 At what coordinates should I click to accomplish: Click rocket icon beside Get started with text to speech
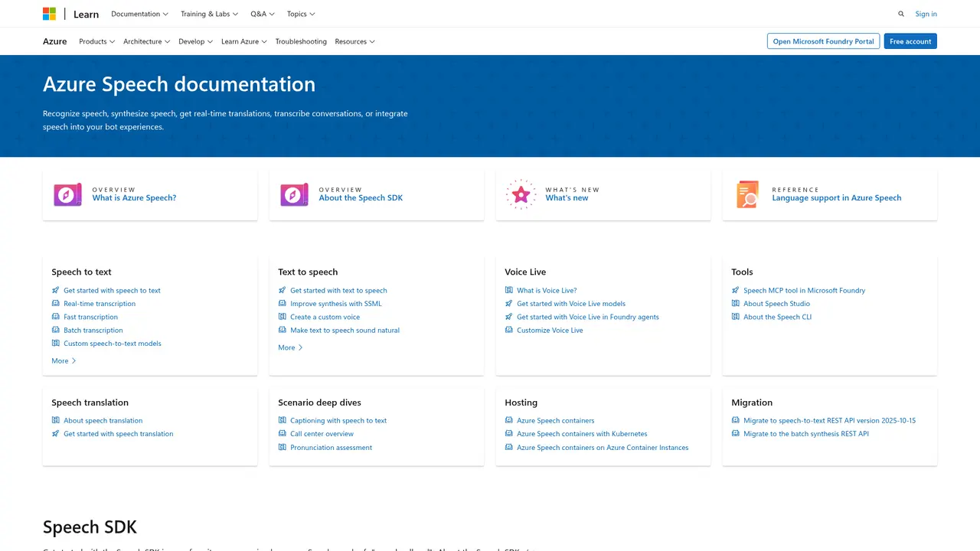tap(282, 290)
